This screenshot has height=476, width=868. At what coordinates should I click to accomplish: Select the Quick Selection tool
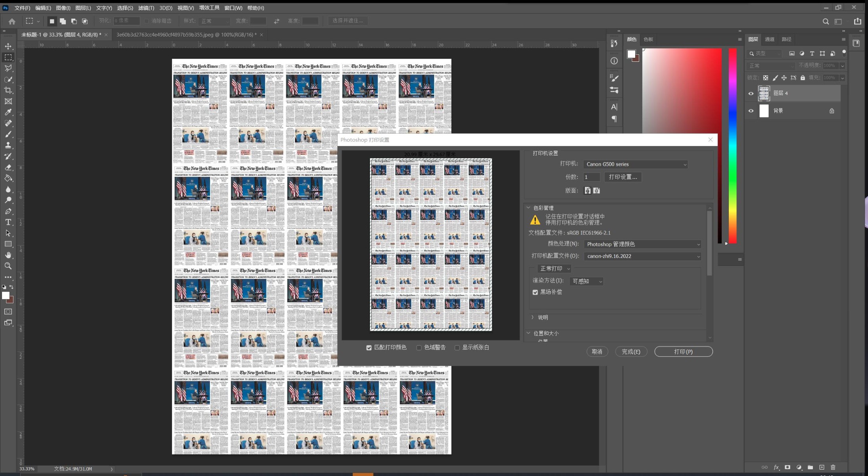tap(8, 79)
